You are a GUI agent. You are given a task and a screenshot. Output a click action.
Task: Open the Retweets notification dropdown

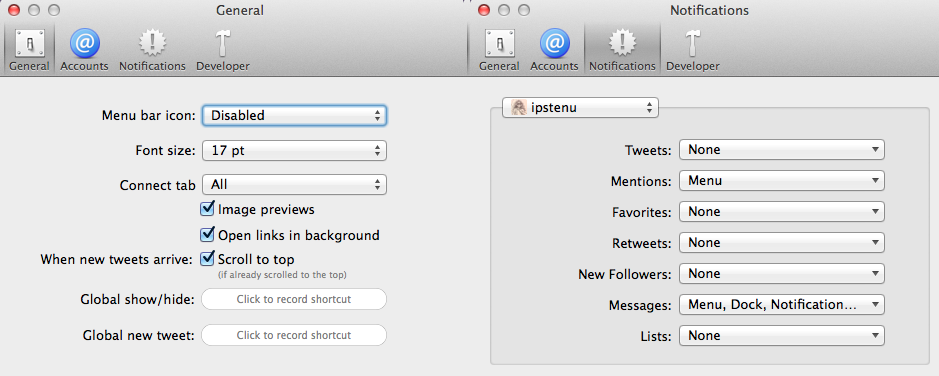[x=782, y=242]
